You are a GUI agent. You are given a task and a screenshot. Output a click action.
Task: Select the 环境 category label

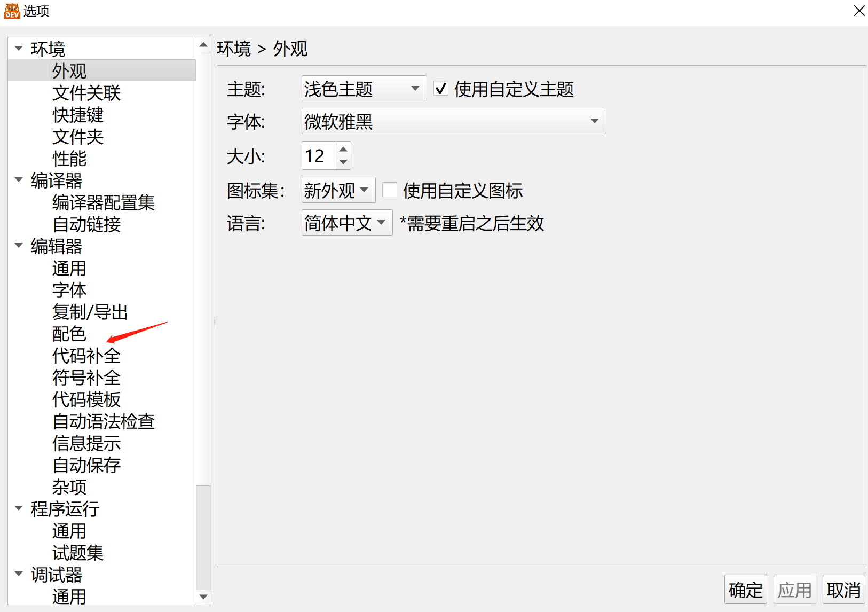point(48,49)
